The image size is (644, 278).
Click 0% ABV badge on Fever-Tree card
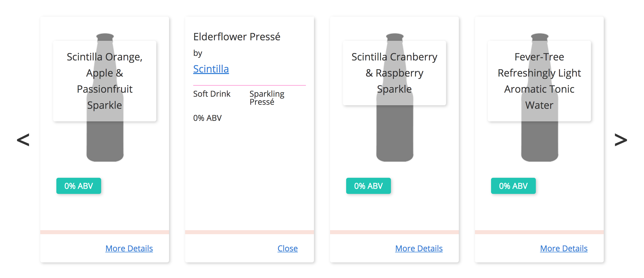(x=513, y=186)
